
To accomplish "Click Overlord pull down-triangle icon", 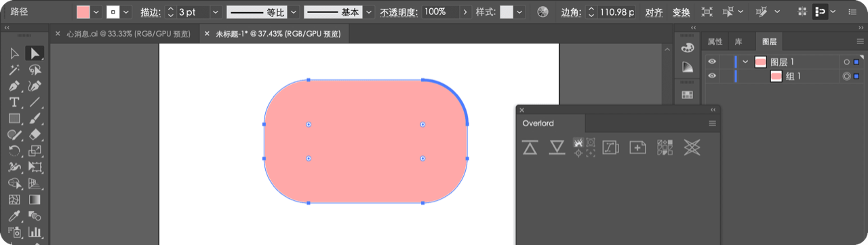I will point(557,147).
